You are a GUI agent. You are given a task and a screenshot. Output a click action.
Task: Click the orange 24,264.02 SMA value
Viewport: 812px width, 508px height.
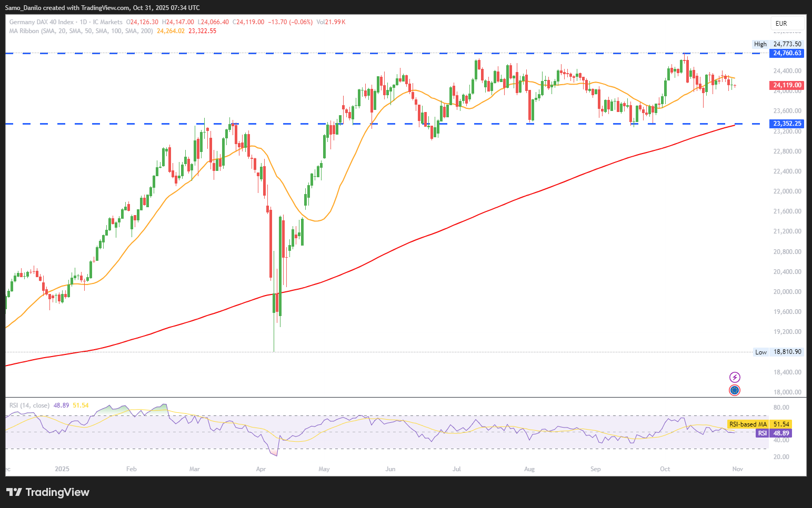[x=171, y=31]
